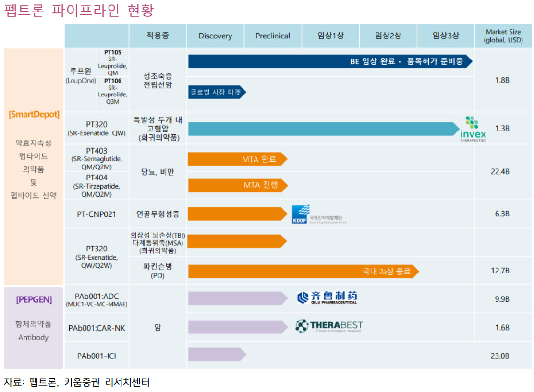Click the '글로벌 시장 타겟' arrow bar
The image size is (534, 392).
217,92
